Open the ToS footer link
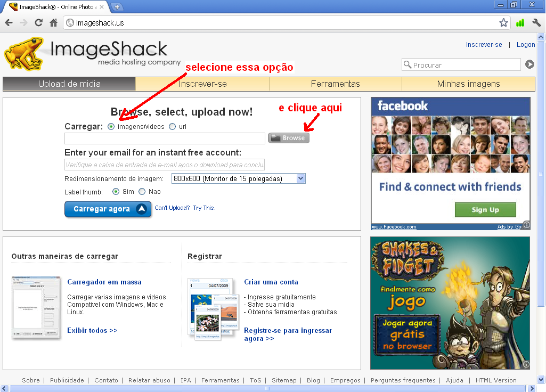 255,380
